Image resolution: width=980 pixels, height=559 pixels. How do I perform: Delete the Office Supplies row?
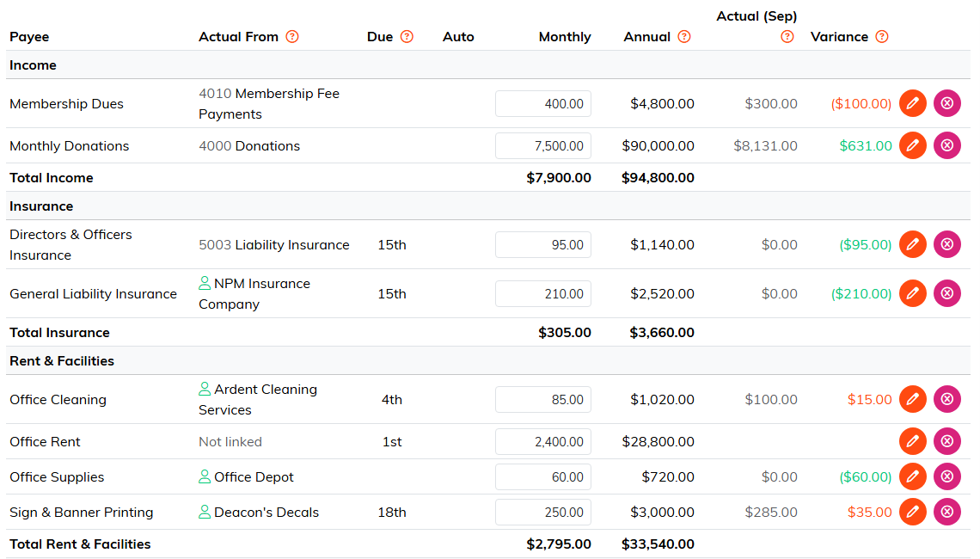[946, 476]
